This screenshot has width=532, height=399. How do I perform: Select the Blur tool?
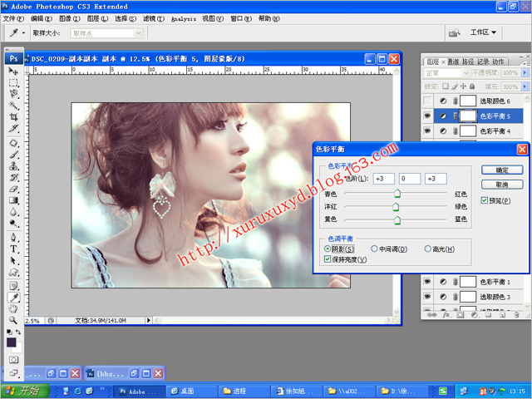coord(13,212)
